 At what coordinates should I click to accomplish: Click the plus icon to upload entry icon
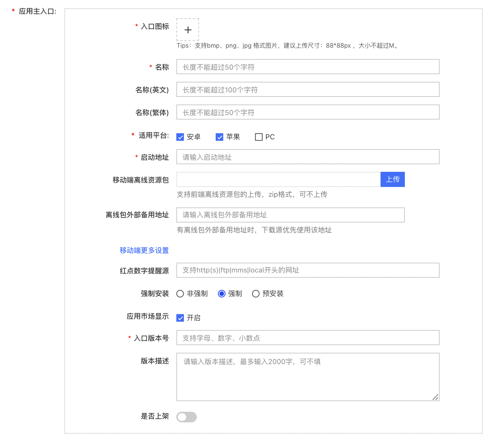(x=188, y=30)
